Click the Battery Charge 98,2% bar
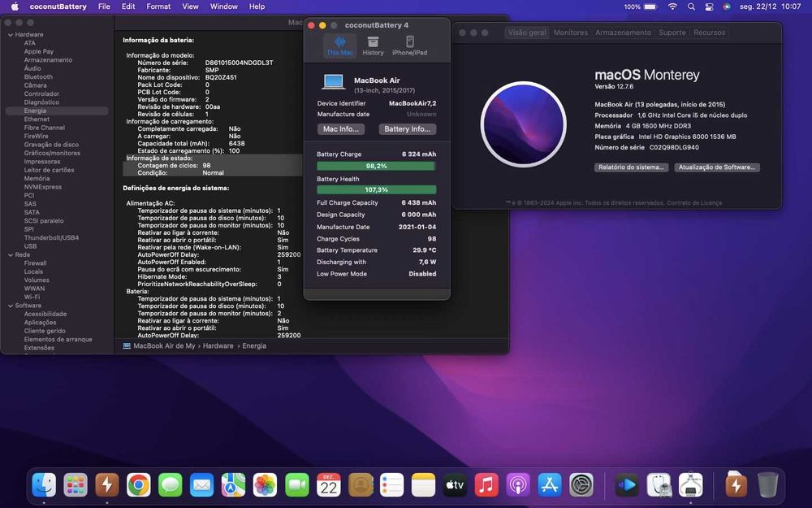This screenshot has width=812, height=508. tap(377, 166)
